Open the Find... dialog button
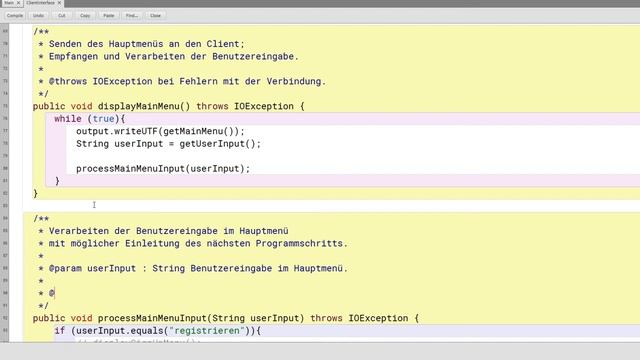The height and width of the screenshot is (360, 640). click(132, 16)
